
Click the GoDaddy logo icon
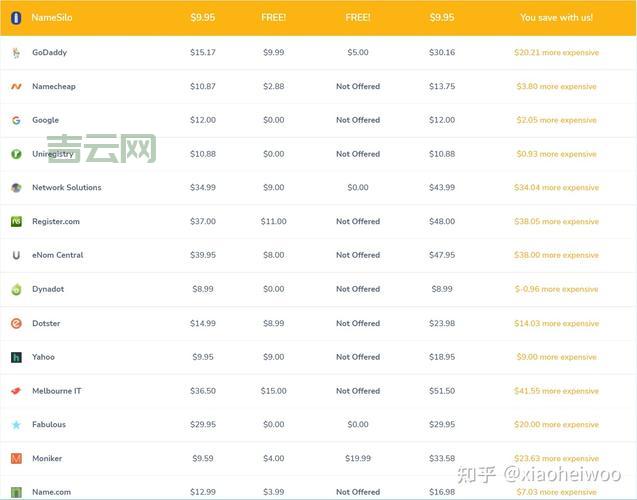pyautogui.click(x=16, y=52)
